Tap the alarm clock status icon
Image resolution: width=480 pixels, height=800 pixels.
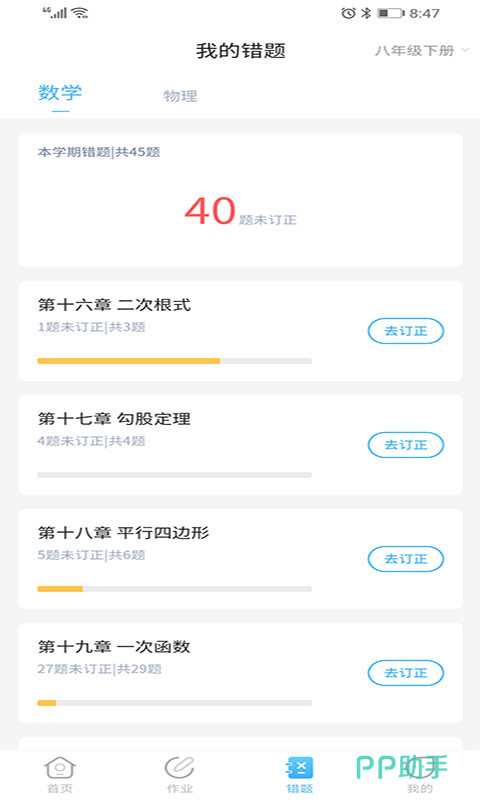[x=348, y=13]
